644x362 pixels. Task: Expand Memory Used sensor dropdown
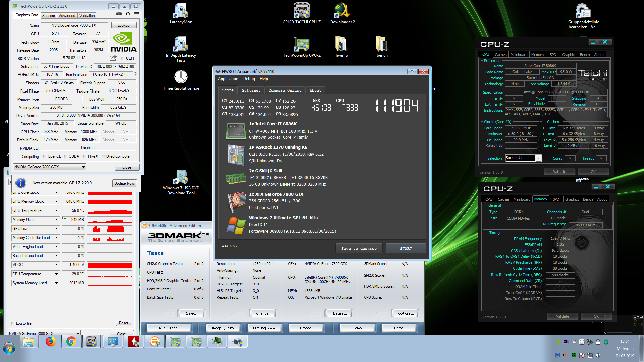point(56,220)
